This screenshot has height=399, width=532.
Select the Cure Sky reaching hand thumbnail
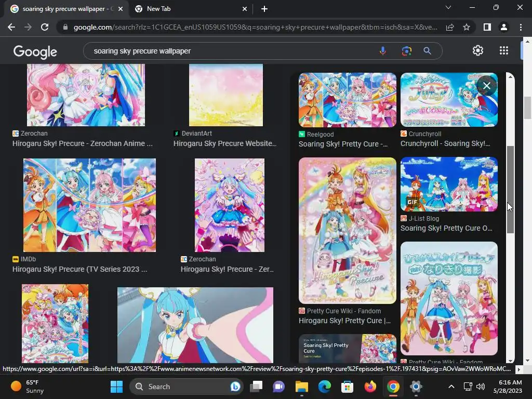195,325
